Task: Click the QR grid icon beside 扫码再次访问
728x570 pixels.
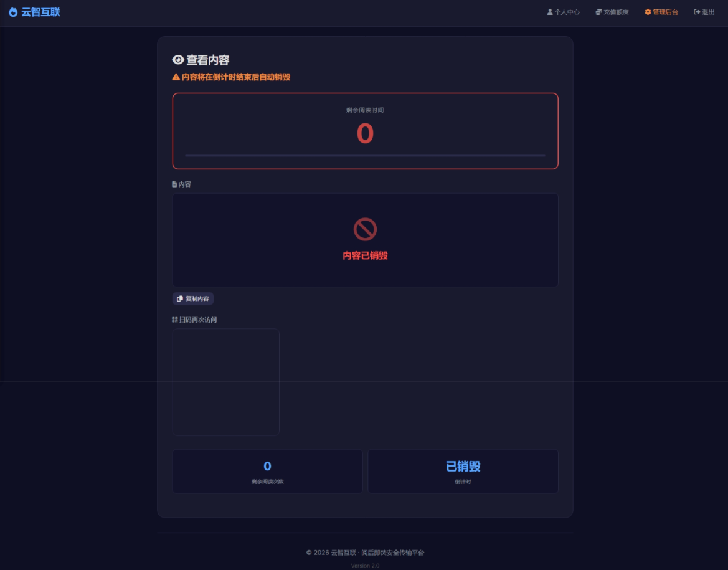Action: click(x=174, y=320)
